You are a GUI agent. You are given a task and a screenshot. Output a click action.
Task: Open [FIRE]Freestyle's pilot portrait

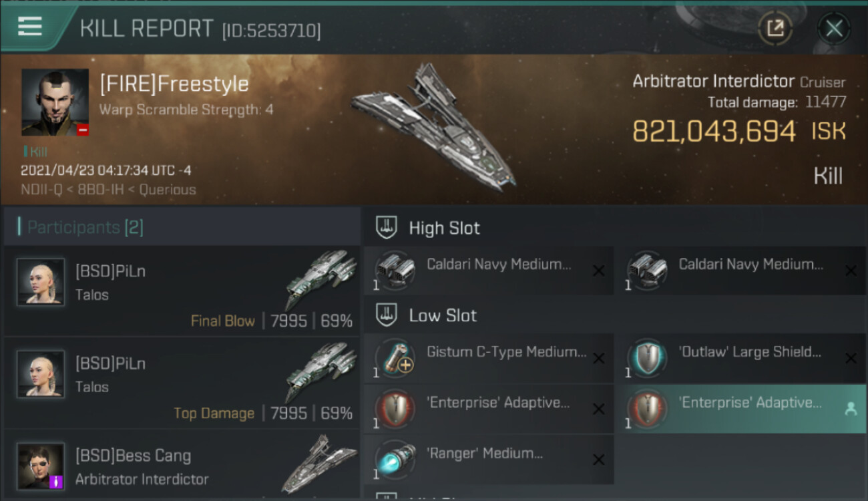click(x=55, y=102)
